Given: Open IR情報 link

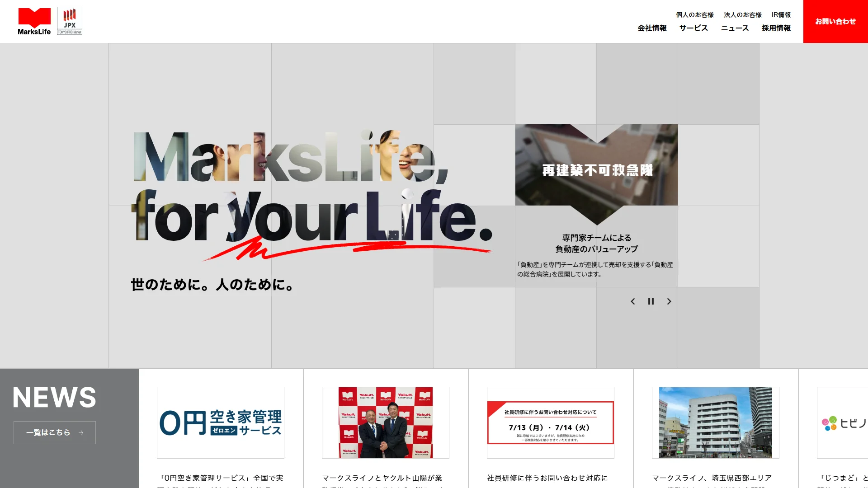Looking at the screenshot, I should pyautogui.click(x=781, y=15).
